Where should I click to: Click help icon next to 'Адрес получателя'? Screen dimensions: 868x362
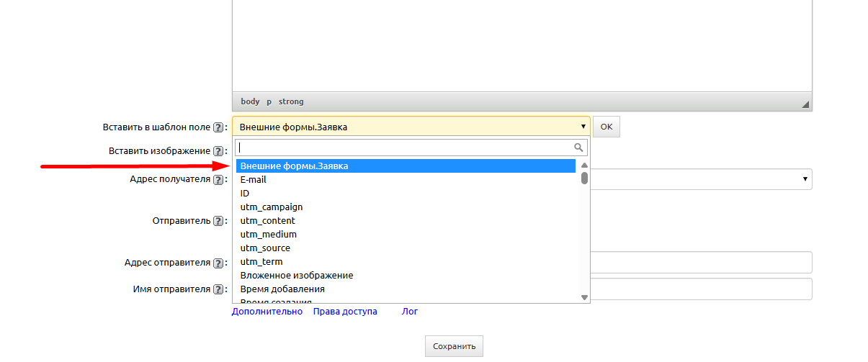tap(218, 179)
